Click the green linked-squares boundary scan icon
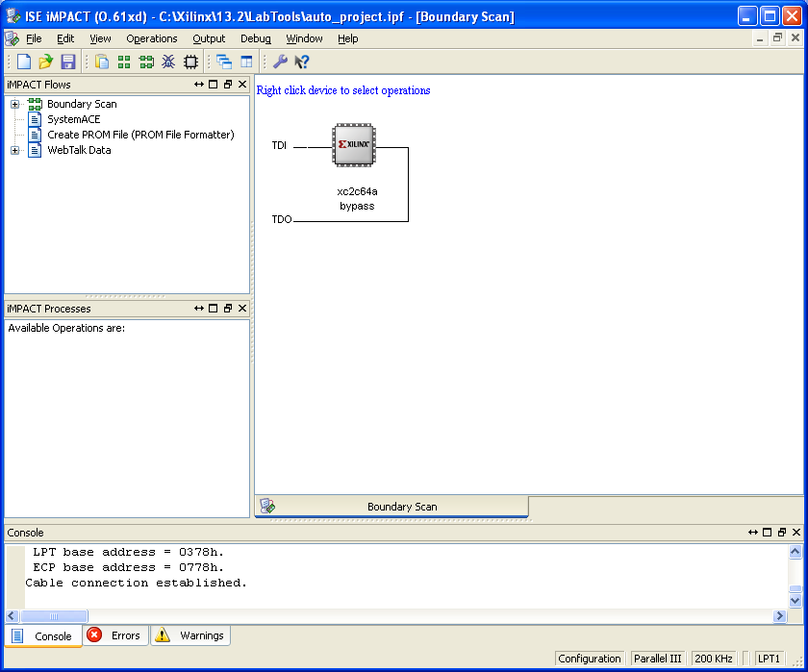The width and height of the screenshot is (808, 672). (x=146, y=62)
